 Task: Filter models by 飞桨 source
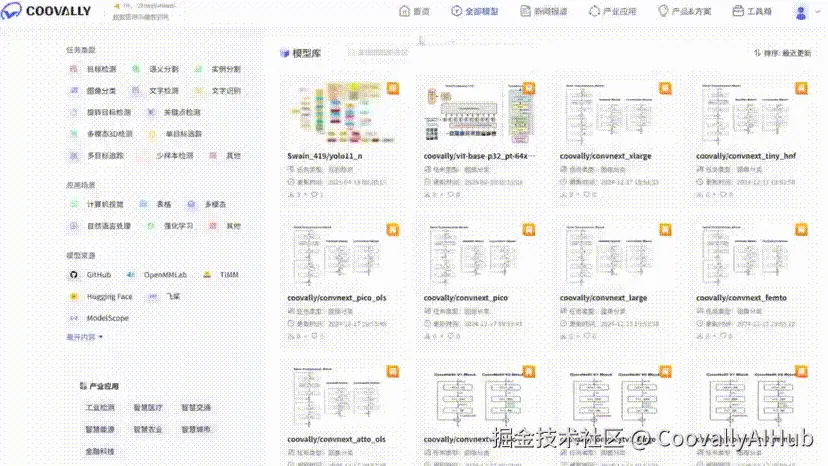[164, 297]
